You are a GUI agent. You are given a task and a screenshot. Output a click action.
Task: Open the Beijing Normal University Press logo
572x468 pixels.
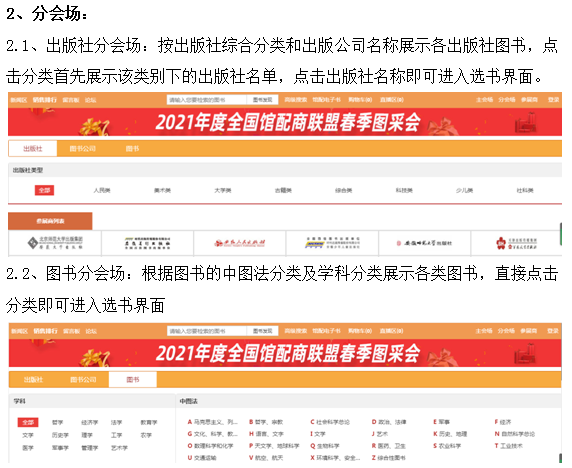pos(55,243)
